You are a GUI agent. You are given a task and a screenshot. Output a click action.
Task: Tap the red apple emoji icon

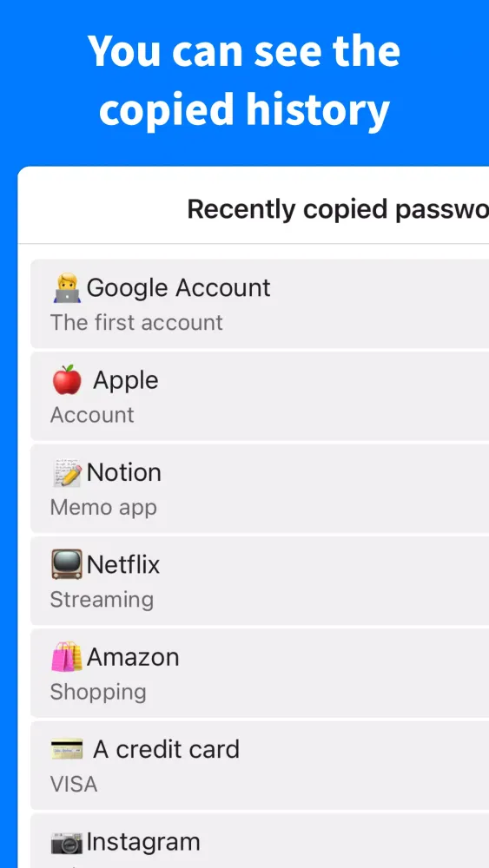(x=67, y=380)
